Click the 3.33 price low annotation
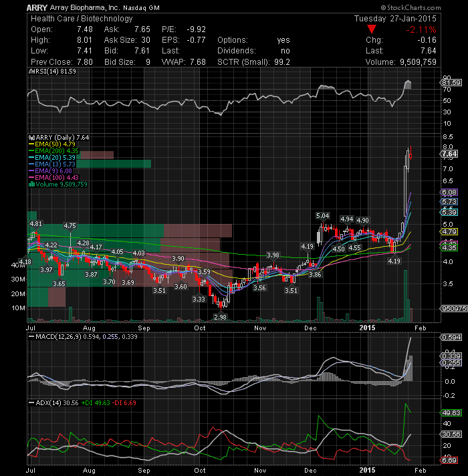This screenshot has width=468, height=476. coord(199,300)
